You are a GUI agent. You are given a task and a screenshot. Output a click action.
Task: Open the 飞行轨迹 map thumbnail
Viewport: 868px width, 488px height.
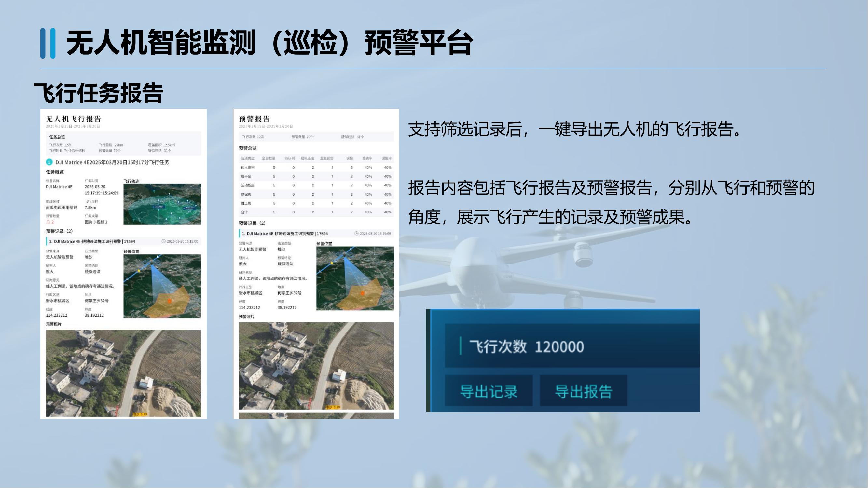click(162, 204)
